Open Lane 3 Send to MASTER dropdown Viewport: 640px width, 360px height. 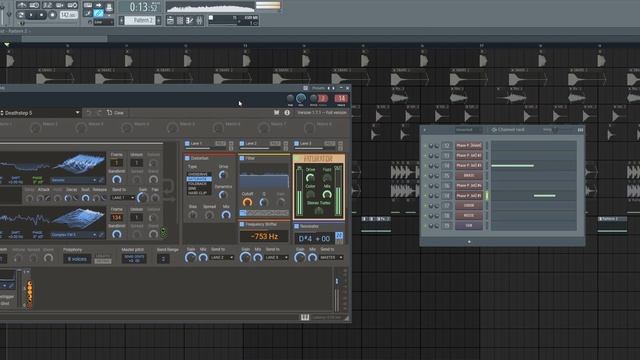click(331, 258)
